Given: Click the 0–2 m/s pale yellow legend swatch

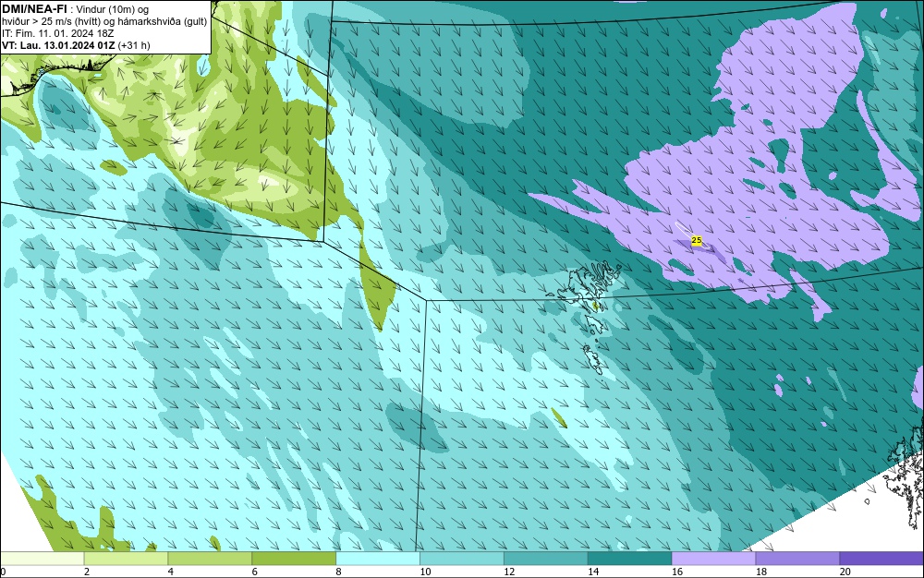Looking at the screenshot, I should click(43, 559).
